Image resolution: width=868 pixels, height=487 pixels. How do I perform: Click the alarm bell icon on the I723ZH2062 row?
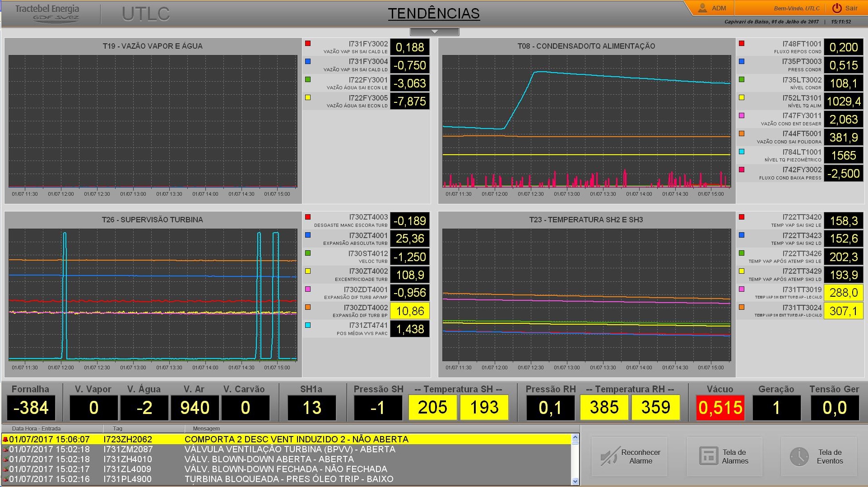pos(5,439)
